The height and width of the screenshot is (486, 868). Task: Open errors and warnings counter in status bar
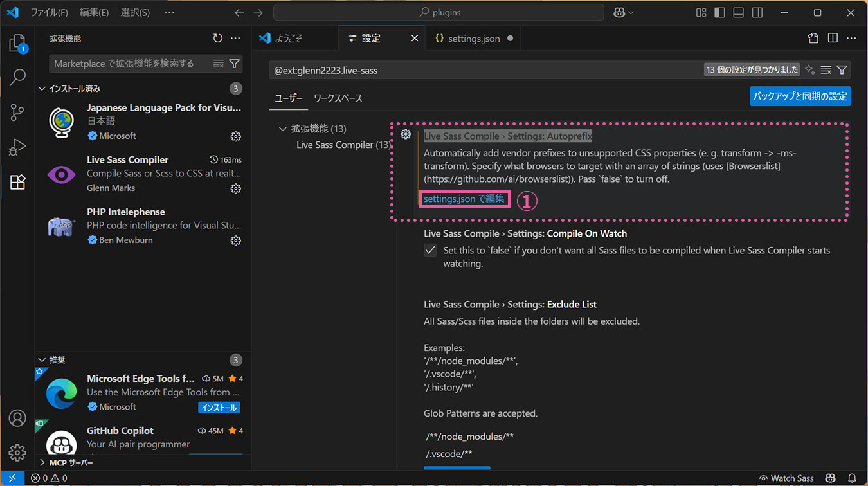49,478
